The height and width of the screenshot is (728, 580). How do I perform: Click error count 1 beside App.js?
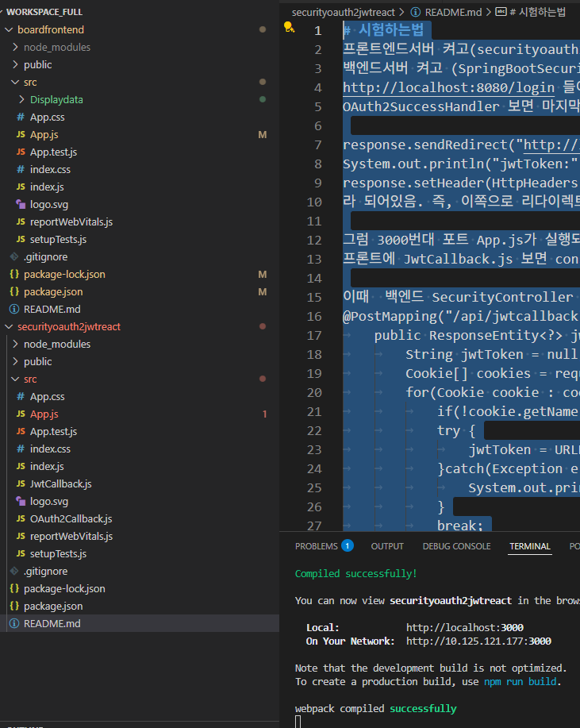tap(264, 414)
